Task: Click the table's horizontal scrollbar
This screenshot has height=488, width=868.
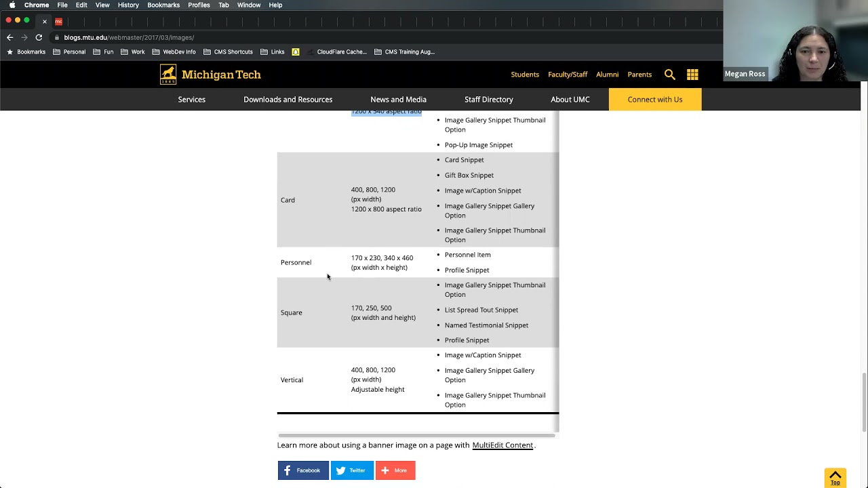Action: (416, 435)
